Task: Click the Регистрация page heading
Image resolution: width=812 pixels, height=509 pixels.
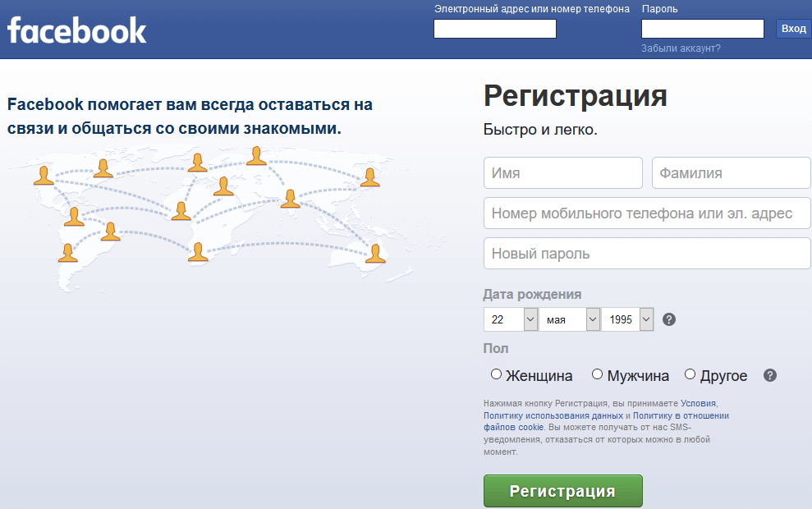Action: point(576,96)
